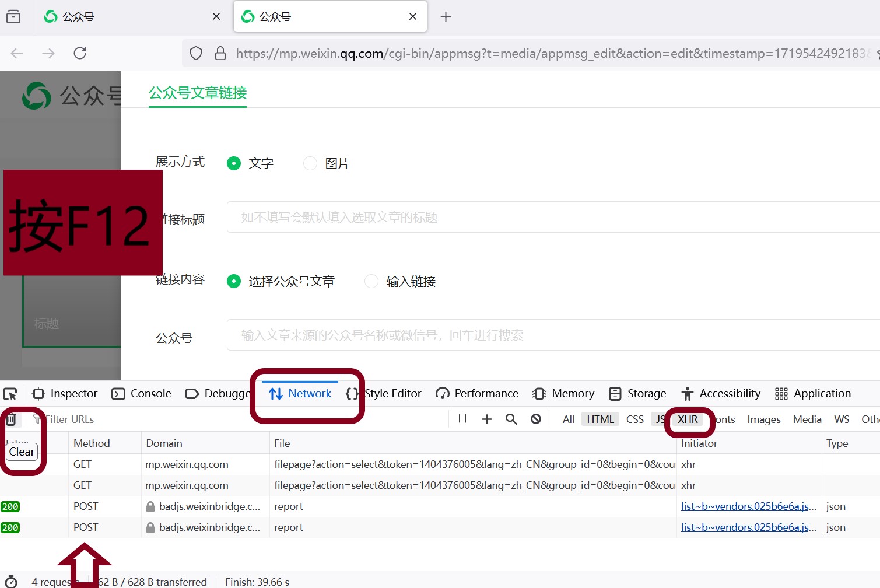This screenshot has width=880, height=588.
Task: Click the site security padlock icon
Action: [x=220, y=54]
